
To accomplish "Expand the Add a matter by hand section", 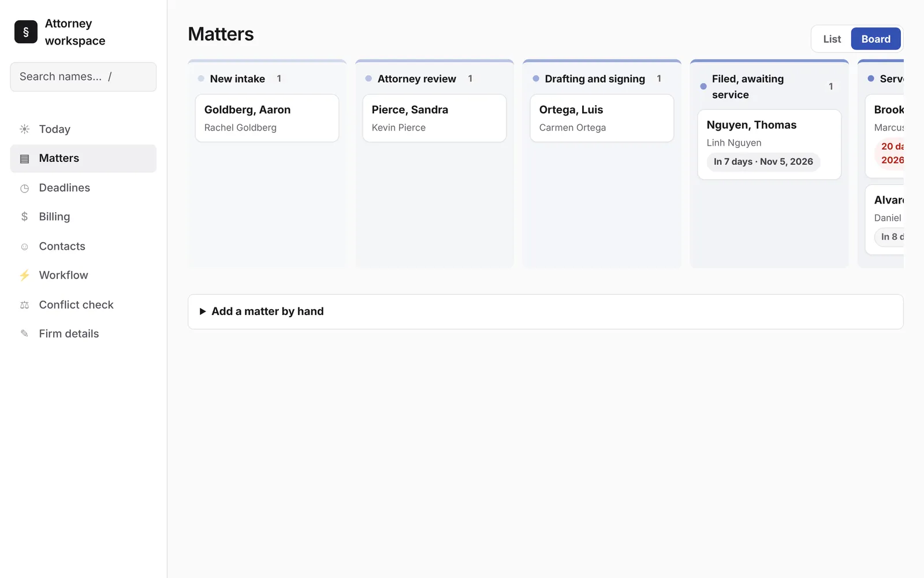I will pyautogui.click(x=545, y=312).
